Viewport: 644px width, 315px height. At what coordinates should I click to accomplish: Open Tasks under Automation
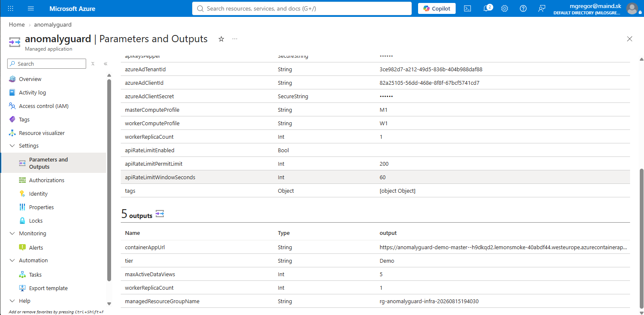[x=35, y=275]
